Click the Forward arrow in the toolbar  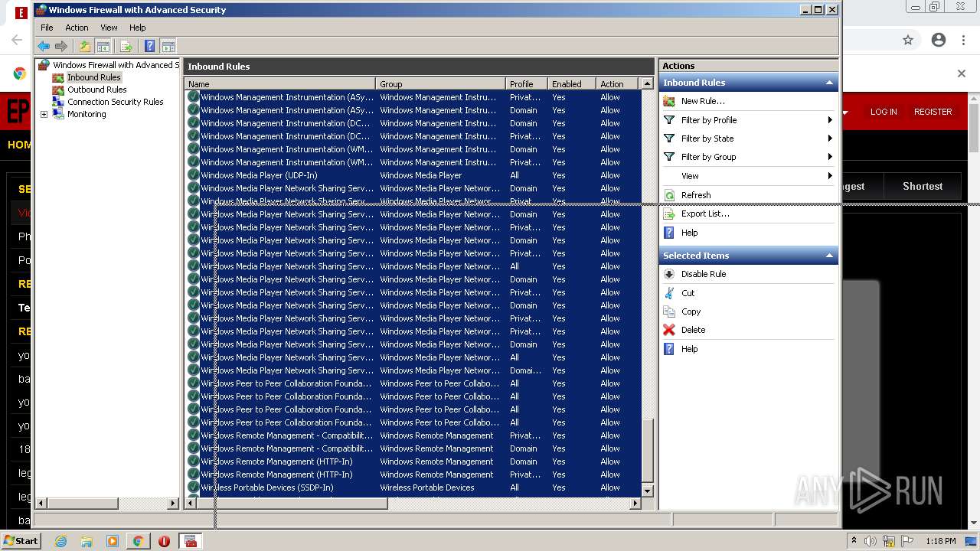point(61,47)
